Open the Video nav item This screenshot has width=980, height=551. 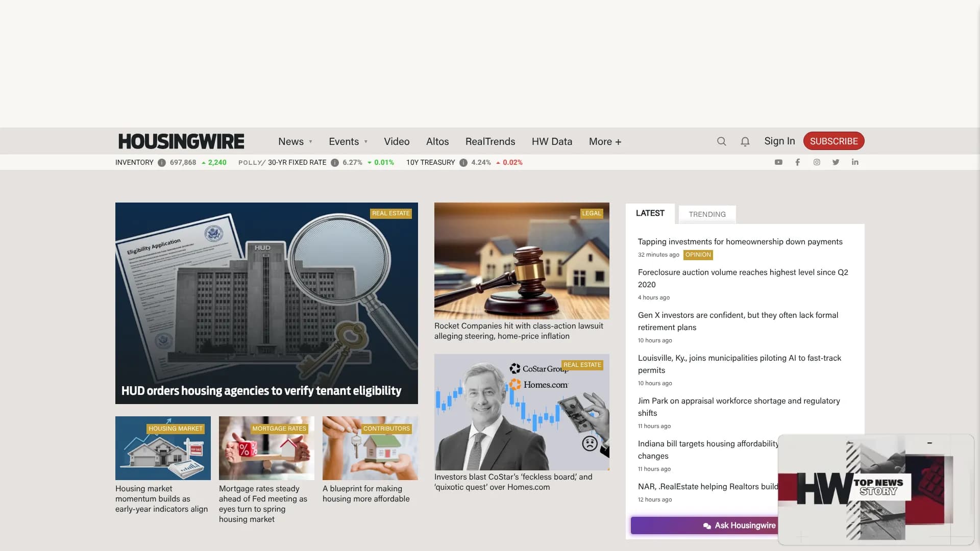[x=397, y=142]
